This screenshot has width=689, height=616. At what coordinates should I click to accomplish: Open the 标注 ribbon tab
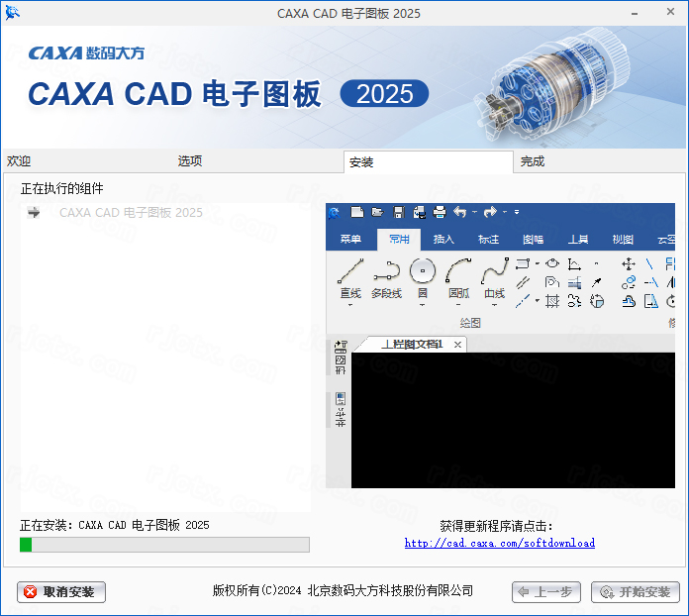pyautogui.click(x=488, y=240)
